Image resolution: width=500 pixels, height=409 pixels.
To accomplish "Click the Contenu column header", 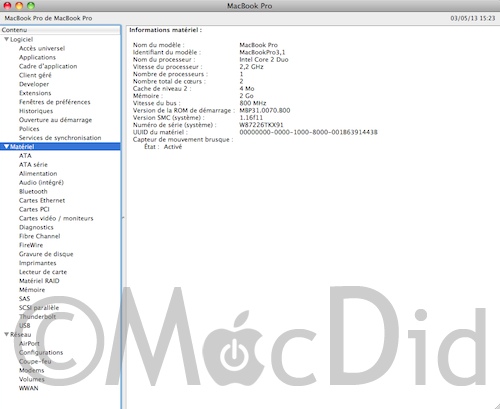I will [x=60, y=30].
